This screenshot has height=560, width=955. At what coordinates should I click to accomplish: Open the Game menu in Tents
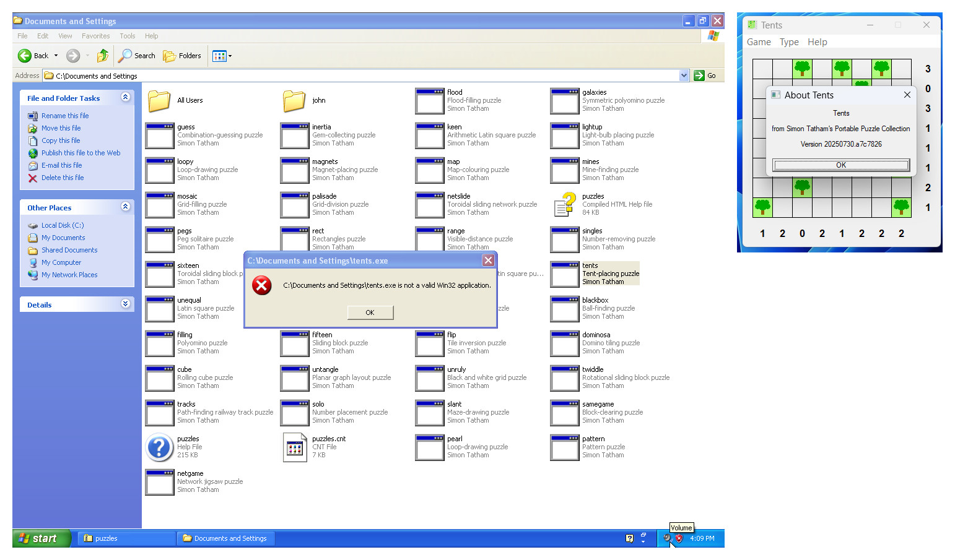tap(759, 42)
